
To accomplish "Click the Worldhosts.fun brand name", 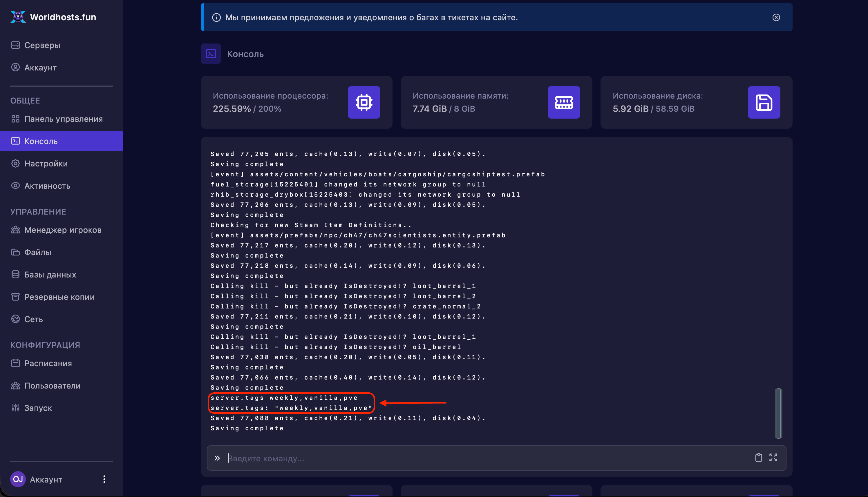I will point(63,17).
